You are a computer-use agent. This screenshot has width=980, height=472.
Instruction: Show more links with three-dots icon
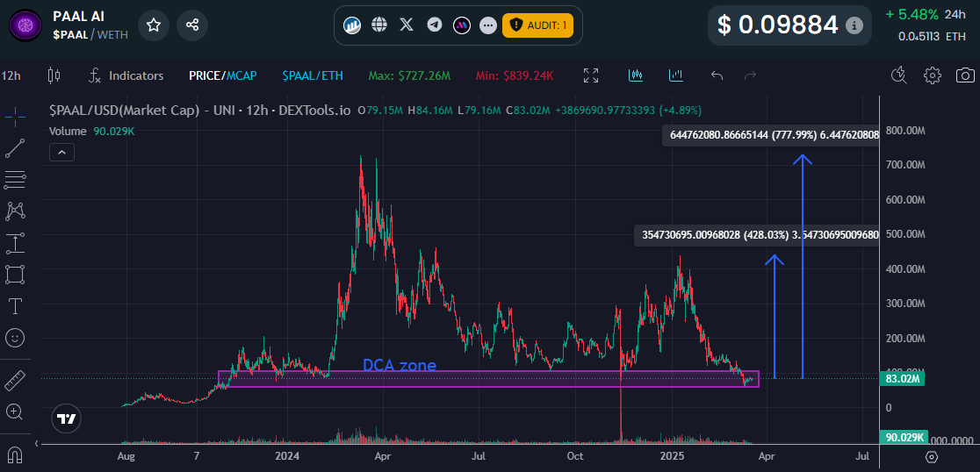pos(488,25)
